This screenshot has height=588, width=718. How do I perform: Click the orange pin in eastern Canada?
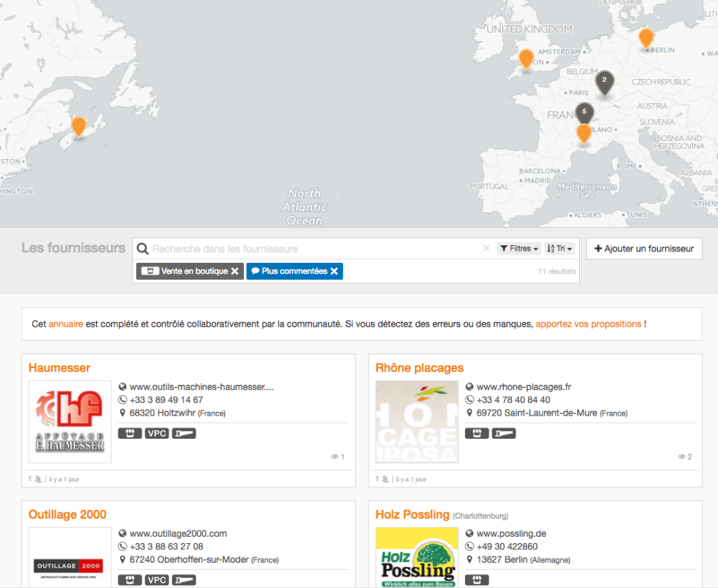79,126
